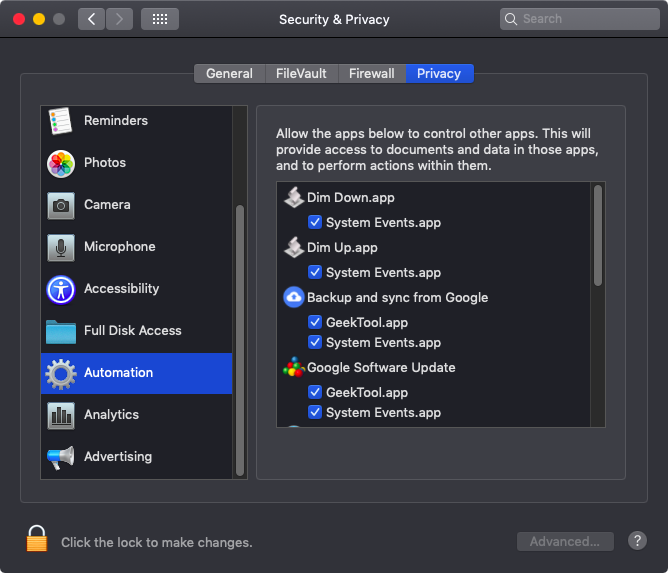Click the Automation gear icon
Viewport: 668px width, 573px height.
(x=61, y=374)
